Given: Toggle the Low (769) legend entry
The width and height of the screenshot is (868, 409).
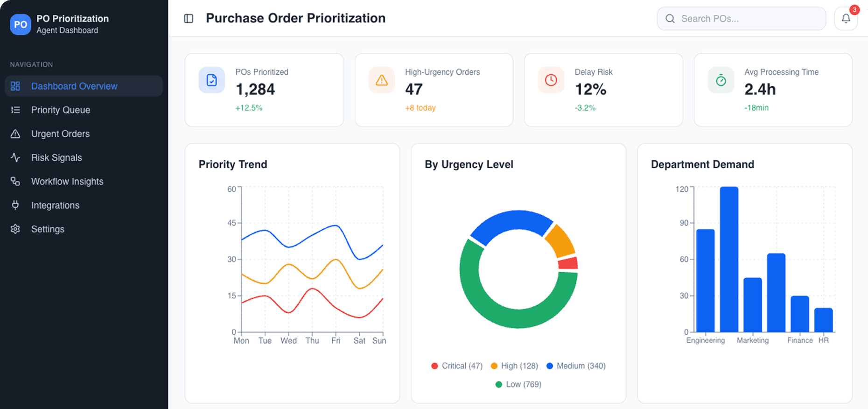Looking at the screenshot, I should tap(518, 384).
